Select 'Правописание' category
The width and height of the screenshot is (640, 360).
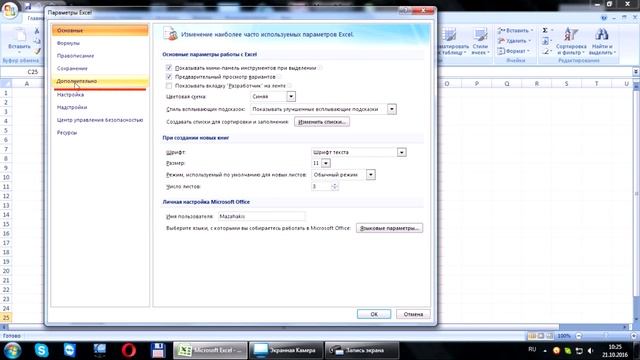100,56
